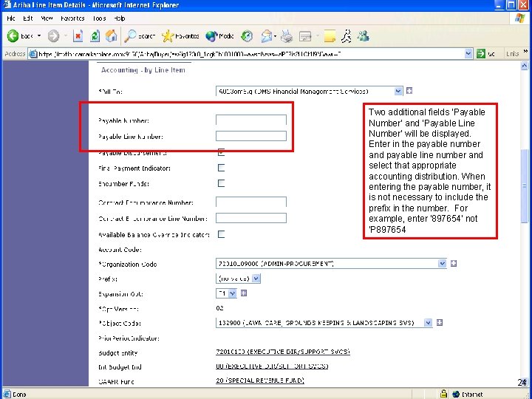Screen dimensions: 532x399
Task: Open the Back button history arrow
Action: tap(39, 36)
